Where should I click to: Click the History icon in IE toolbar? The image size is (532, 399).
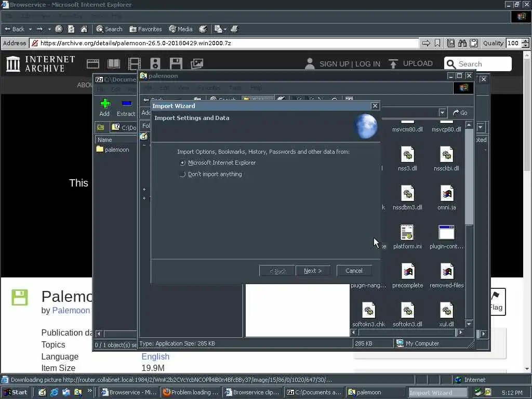[203, 29]
